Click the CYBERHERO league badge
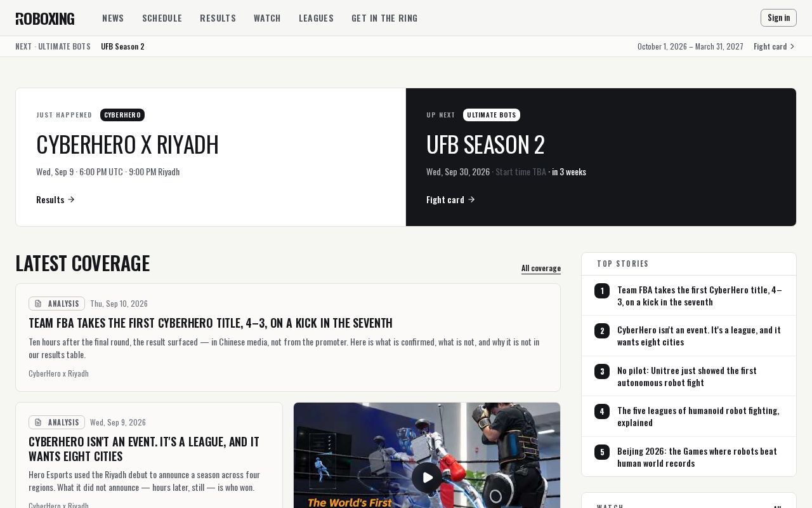The height and width of the screenshot is (508, 812). pyautogui.click(x=122, y=115)
